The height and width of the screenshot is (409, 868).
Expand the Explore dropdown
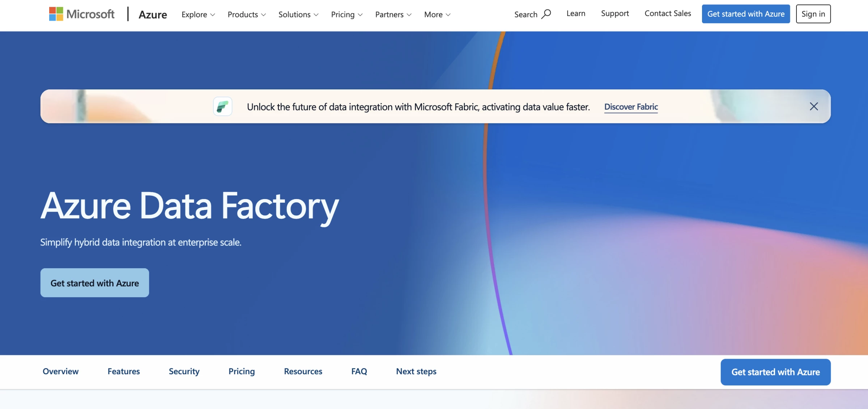(198, 14)
